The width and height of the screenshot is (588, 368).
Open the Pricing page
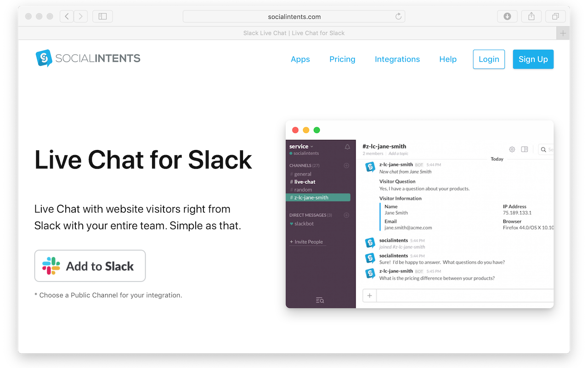(x=342, y=59)
